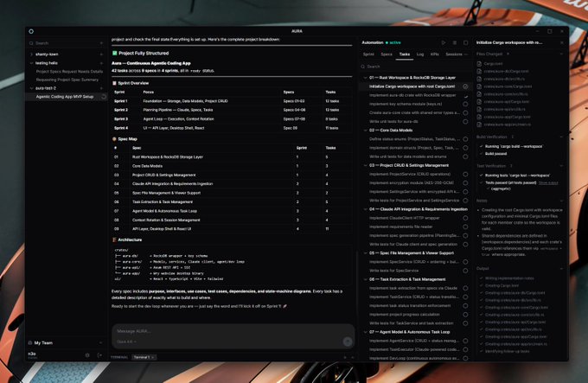Toggle status circle for Write unit tests for aura-db
The height and width of the screenshot is (383, 588).
coord(465,121)
